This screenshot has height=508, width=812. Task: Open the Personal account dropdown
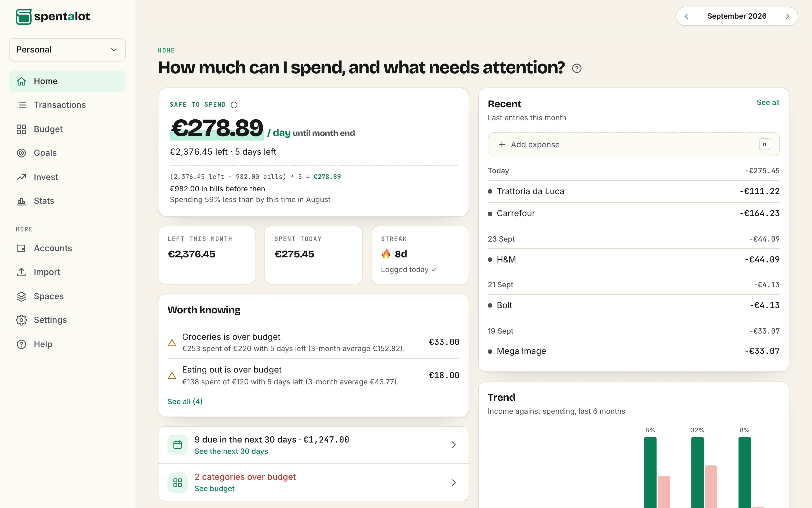[x=67, y=50]
